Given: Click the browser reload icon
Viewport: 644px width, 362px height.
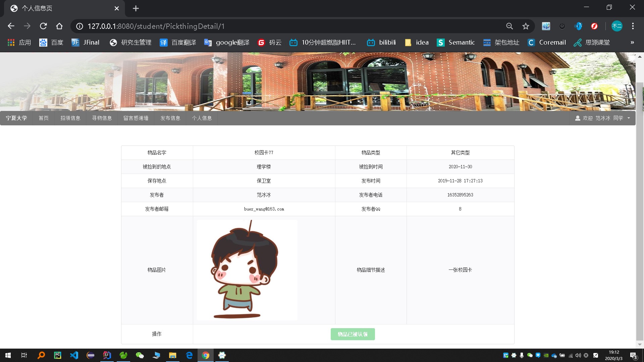Looking at the screenshot, I should (43, 26).
